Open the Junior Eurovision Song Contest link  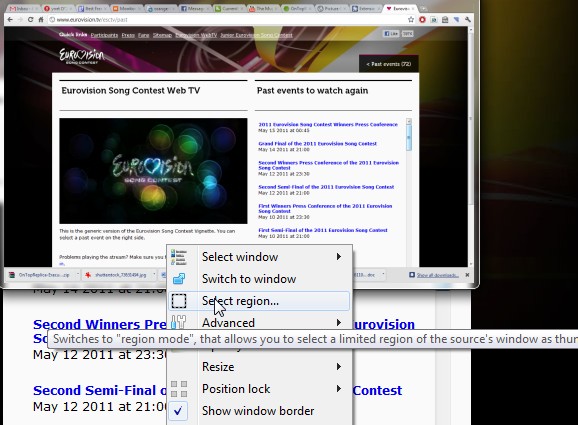256,35
